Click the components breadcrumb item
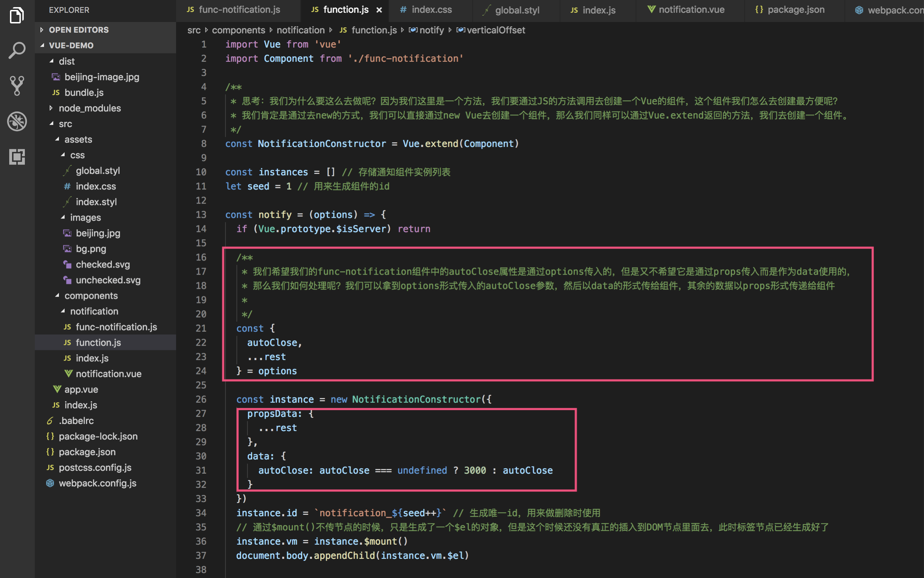The image size is (924, 578). pyautogui.click(x=239, y=30)
